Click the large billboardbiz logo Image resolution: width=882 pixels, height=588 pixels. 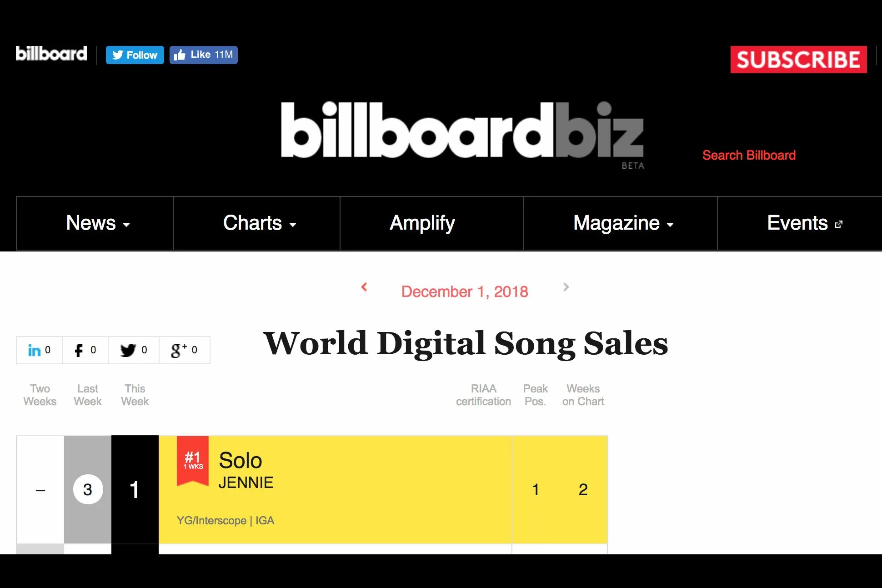[x=462, y=131]
